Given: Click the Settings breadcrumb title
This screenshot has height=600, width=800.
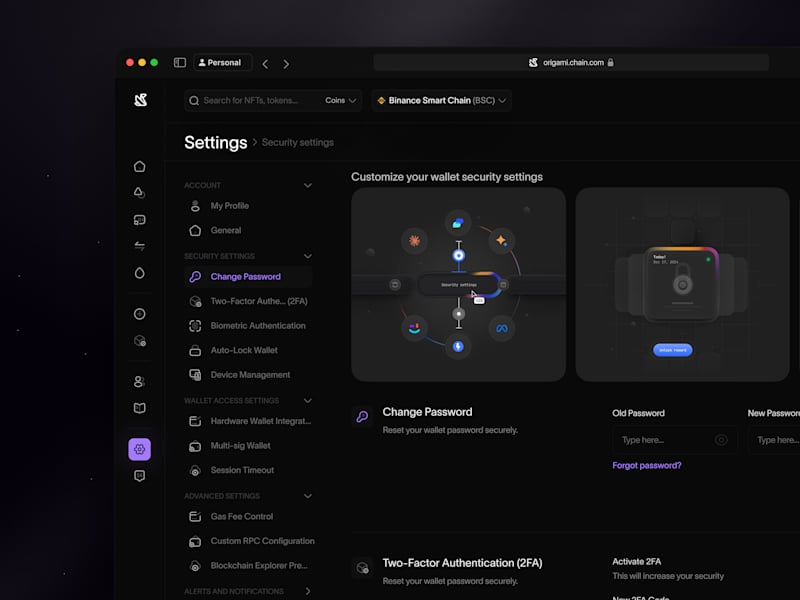Looking at the screenshot, I should 216,142.
